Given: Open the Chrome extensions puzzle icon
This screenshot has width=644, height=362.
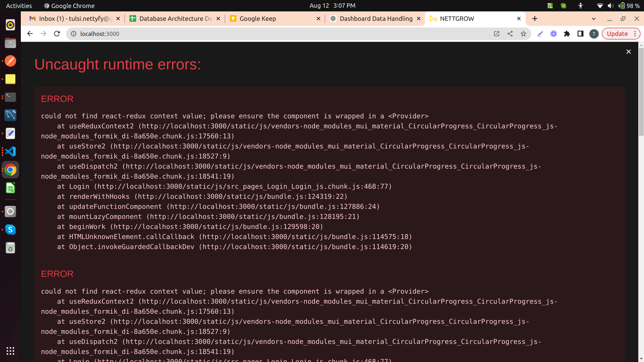Looking at the screenshot, I should (x=567, y=34).
